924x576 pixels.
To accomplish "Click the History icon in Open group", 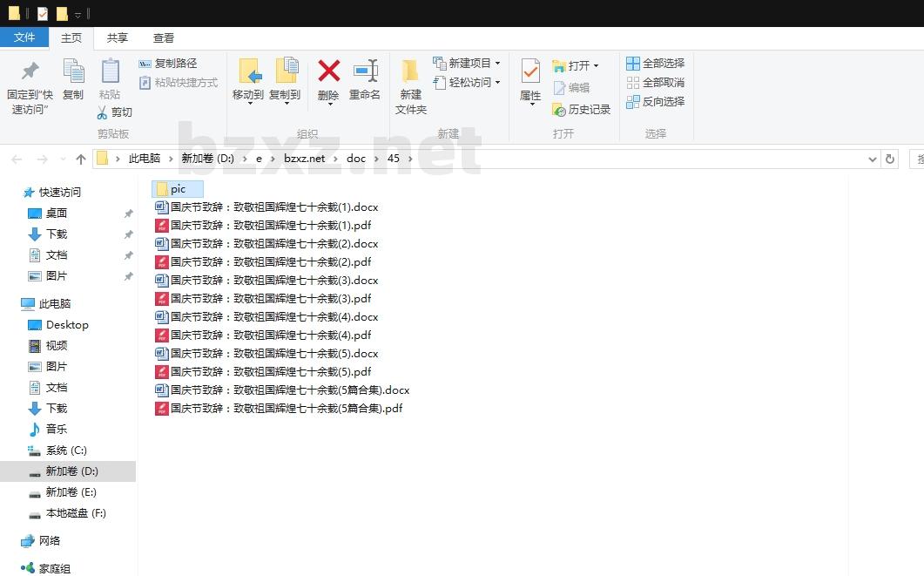I will (x=559, y=110).
